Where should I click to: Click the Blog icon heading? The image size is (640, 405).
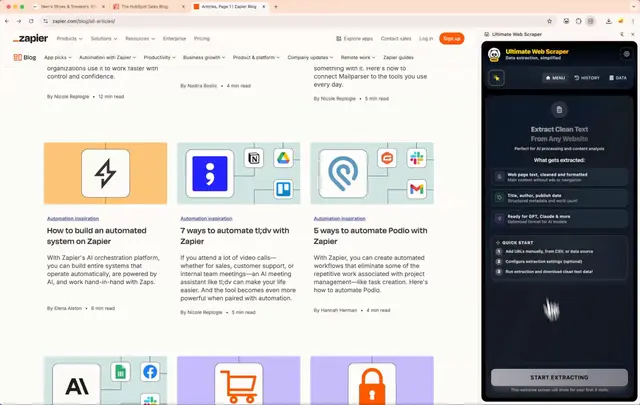coord(24,57)
